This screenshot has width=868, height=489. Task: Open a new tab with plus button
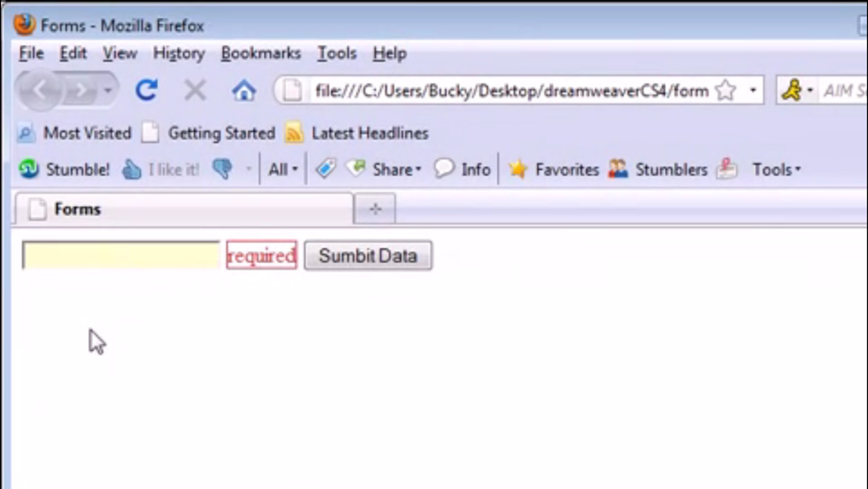pos(375,208)
